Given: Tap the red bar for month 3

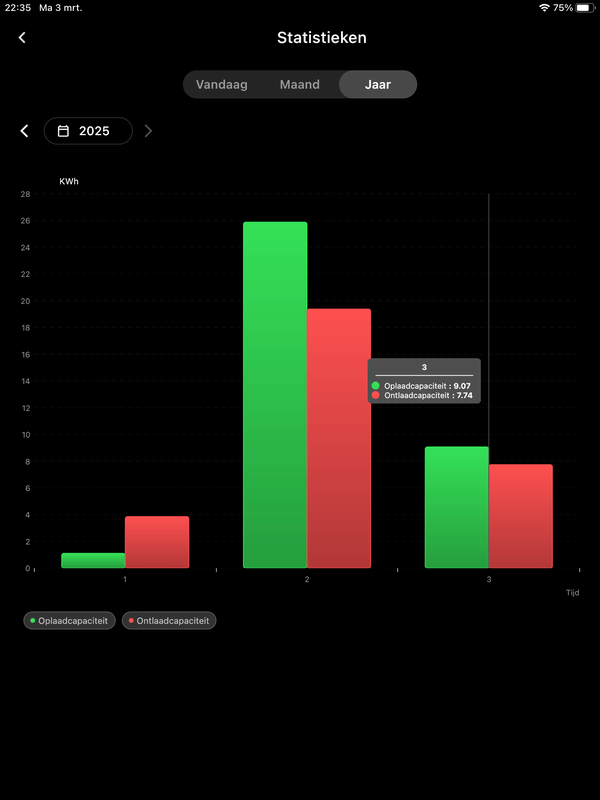Looking at the screenshot, I should [520, 516].
